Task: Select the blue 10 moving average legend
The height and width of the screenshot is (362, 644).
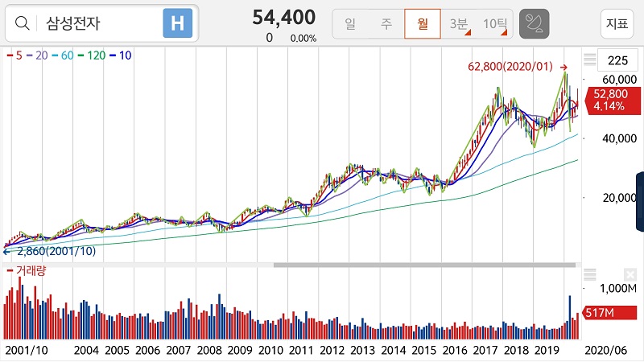Action: click(121, 56)
